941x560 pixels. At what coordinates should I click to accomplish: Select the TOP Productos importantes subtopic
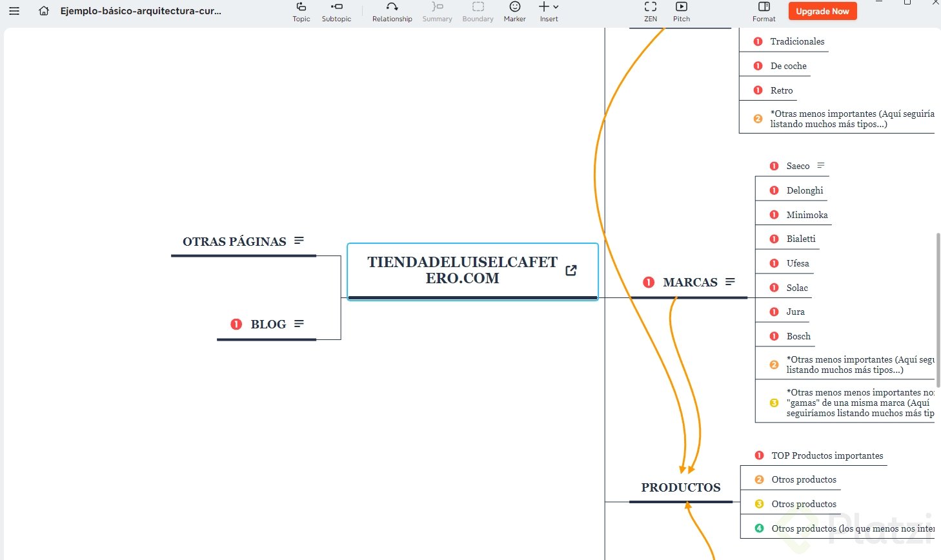tap(827, 455)
